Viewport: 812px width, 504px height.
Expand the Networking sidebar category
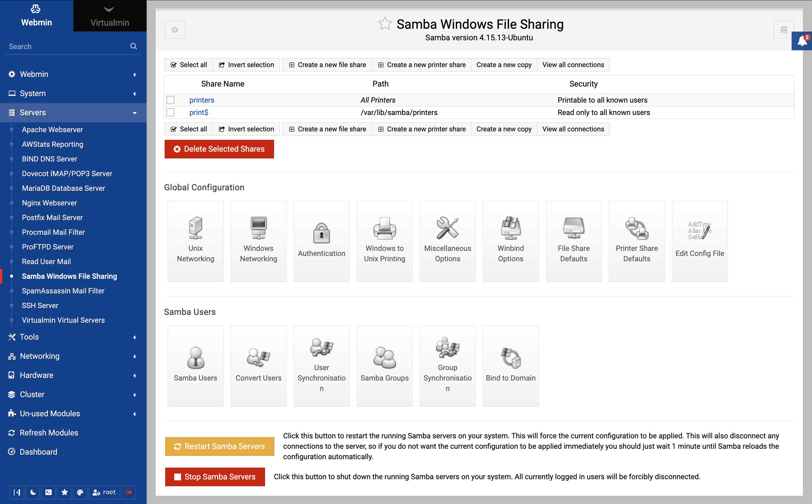click(73, 356)
